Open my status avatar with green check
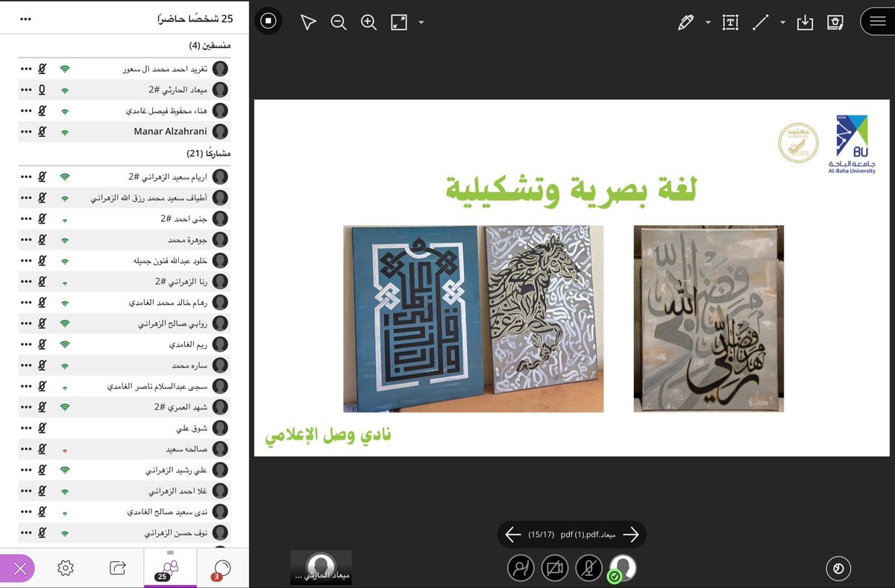Image resolution: width=895 pixels, height=588 pixels. (622, 568)
